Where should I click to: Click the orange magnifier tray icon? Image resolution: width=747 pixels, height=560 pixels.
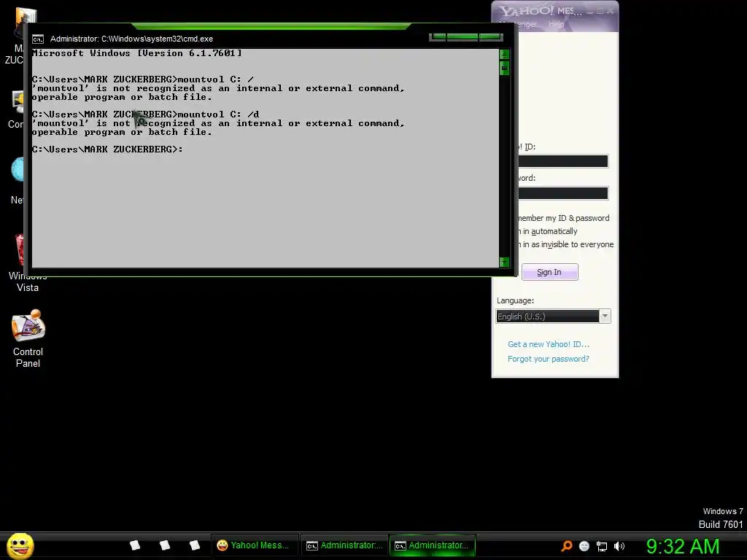(x=567, y=546)
